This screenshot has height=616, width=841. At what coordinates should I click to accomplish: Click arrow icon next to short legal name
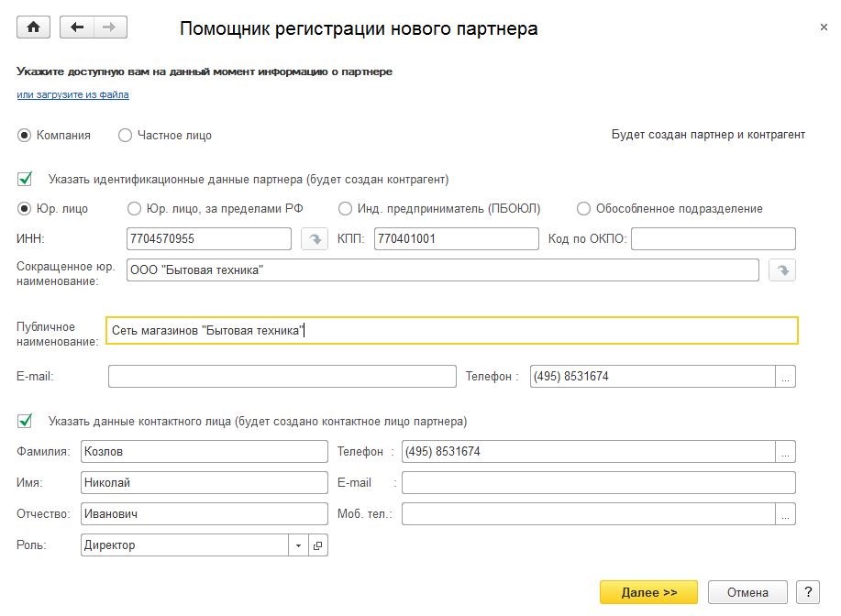click(x=782, y=270)
